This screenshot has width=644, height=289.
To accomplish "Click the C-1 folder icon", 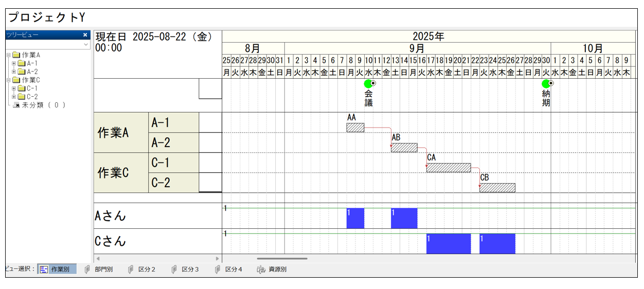I will [x=22, y=88].
